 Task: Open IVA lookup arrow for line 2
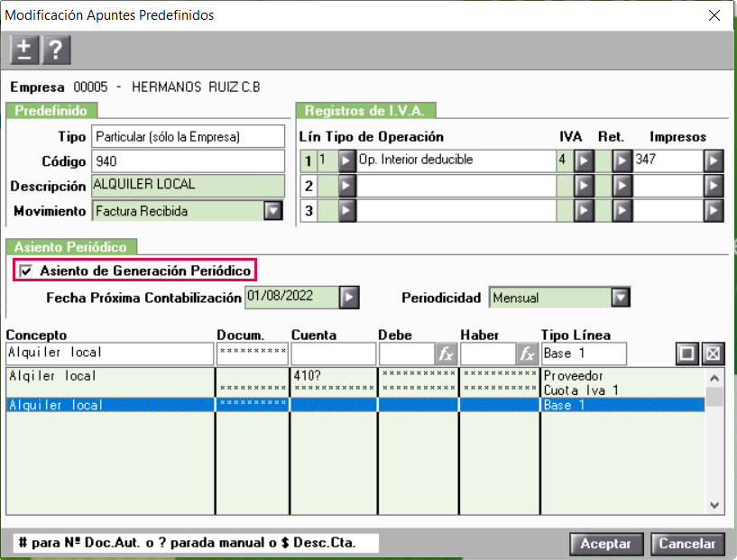click(584, 186)
